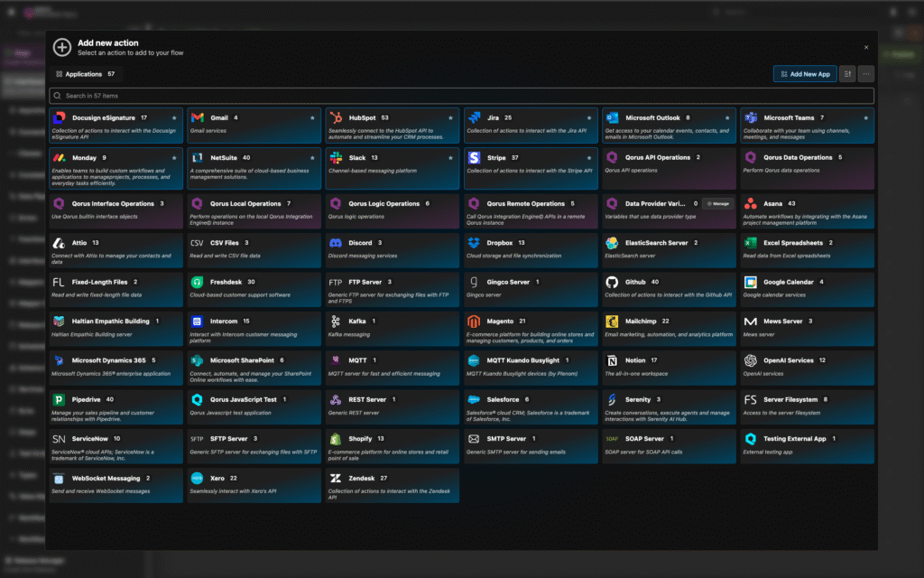Viewport: 924px width, 578px height.
Task: Select the Applications tab
Action: point(86,74)
